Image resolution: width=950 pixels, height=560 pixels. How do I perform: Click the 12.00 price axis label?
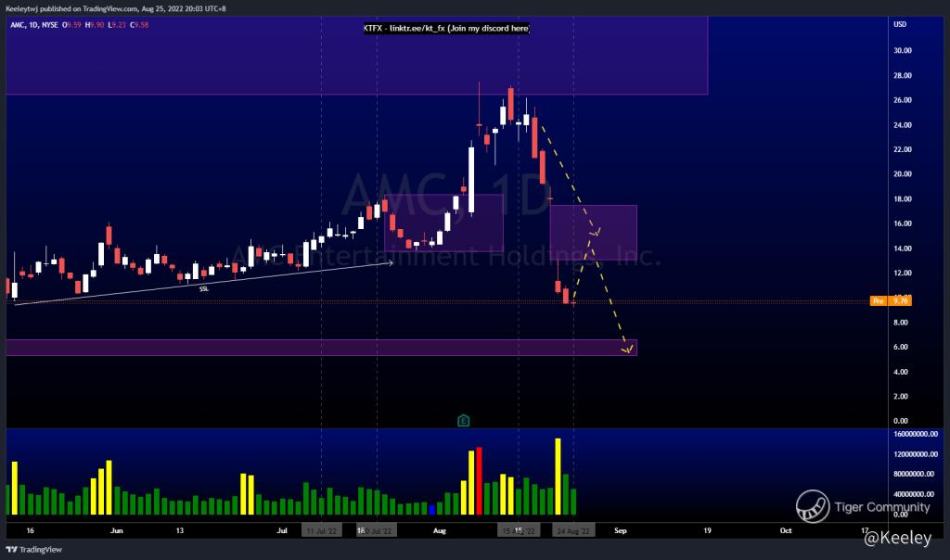tap(902, 273)
